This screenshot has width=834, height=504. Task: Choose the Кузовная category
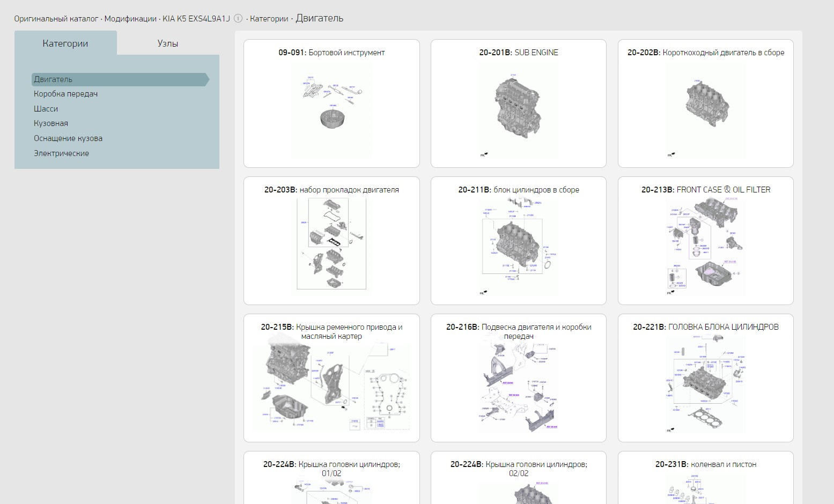pos(51,123)
